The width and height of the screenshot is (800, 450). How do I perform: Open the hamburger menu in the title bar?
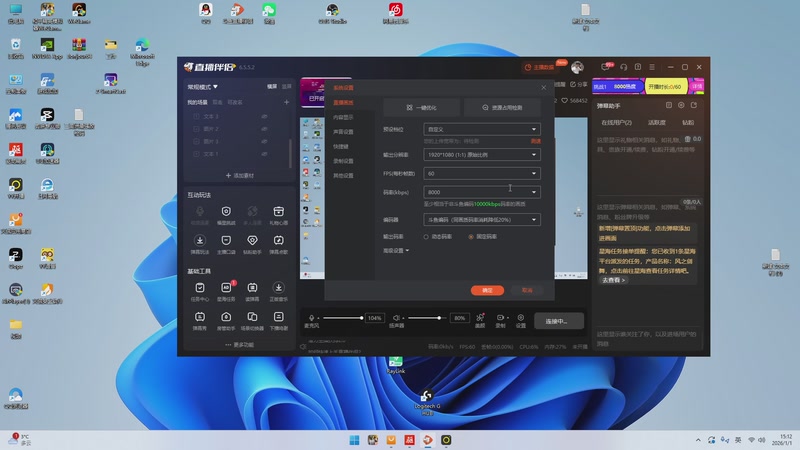tap(652, 67)
